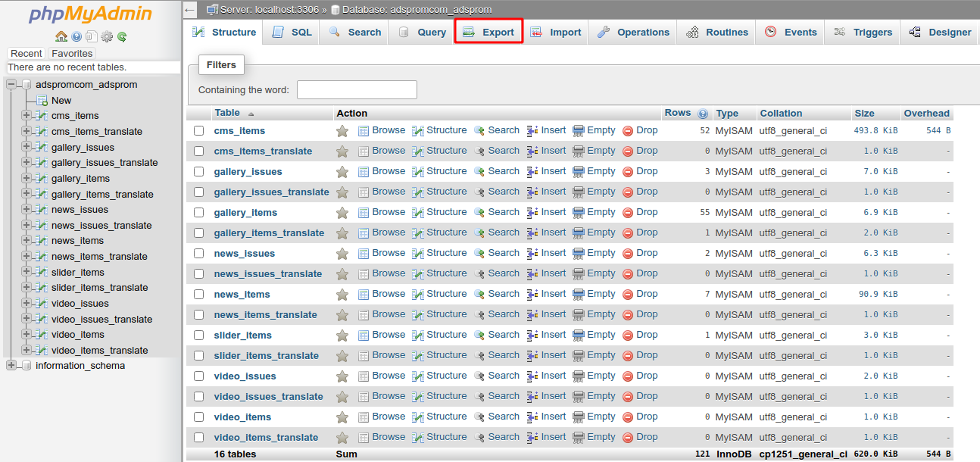
Task: Switch to the SQL tab
Action: click(292, 32)
